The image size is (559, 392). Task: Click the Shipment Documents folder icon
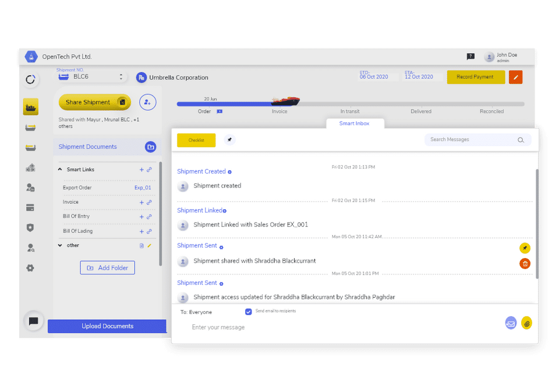(150, 147)
